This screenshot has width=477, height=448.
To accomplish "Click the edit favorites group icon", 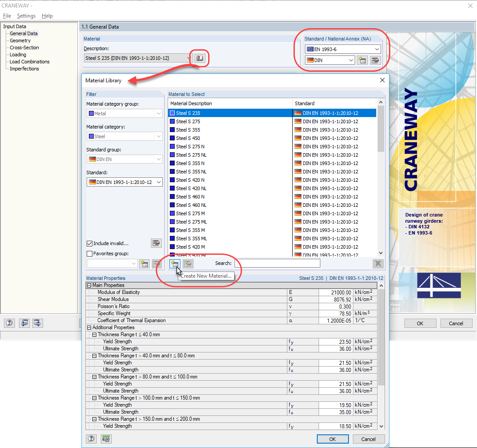I will 157,264.
